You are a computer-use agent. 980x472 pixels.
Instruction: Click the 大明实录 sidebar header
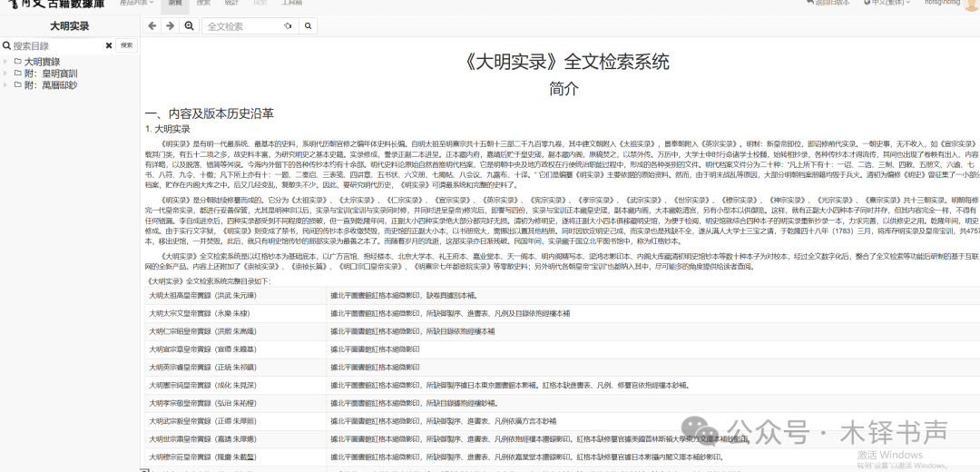tap(69, 26)
